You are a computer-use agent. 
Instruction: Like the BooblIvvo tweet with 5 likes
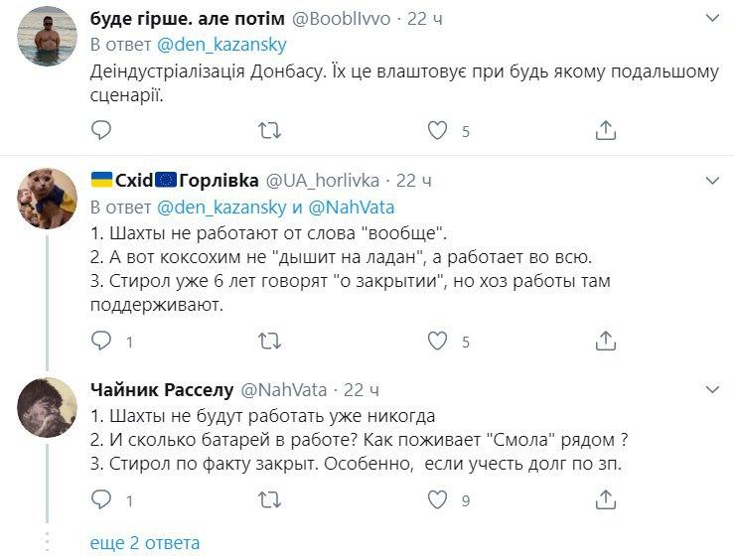tap(438, 130)
